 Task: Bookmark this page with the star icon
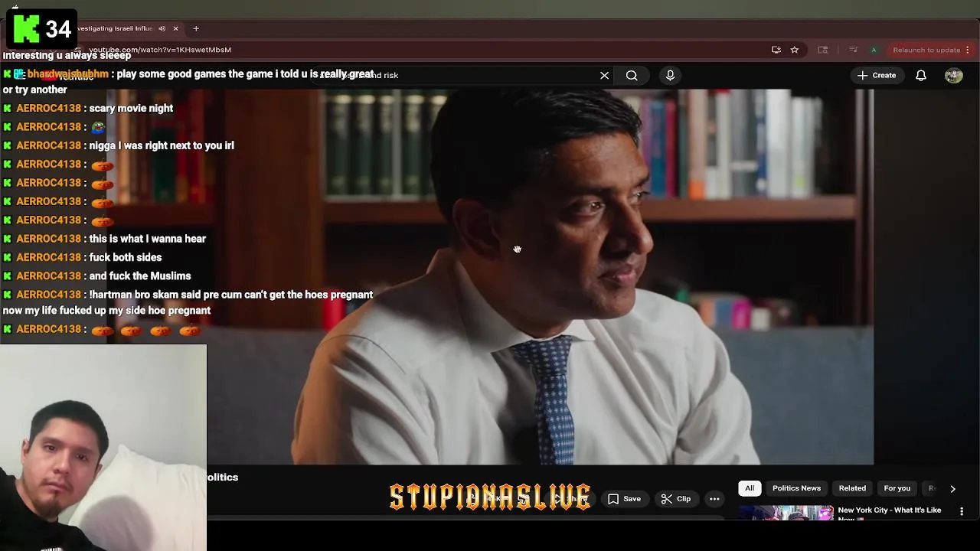pyautogui.click(x=795, y=50)
